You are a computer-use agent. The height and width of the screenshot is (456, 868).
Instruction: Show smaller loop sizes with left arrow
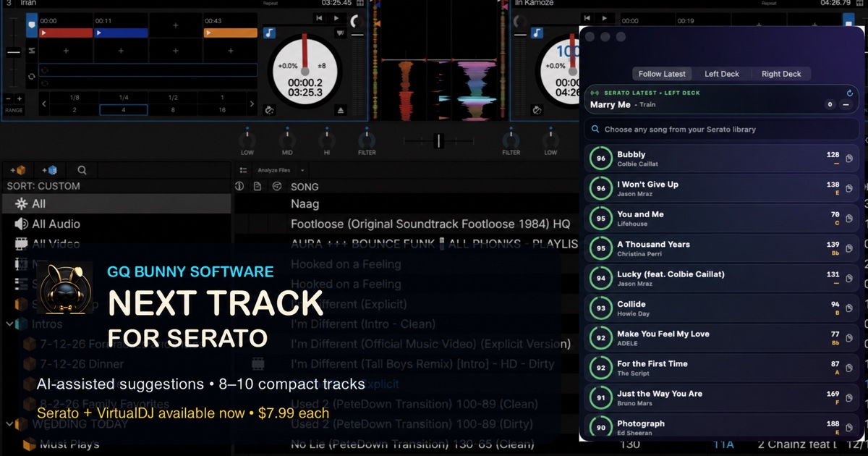pyautogui.click(x=44, y=104)
